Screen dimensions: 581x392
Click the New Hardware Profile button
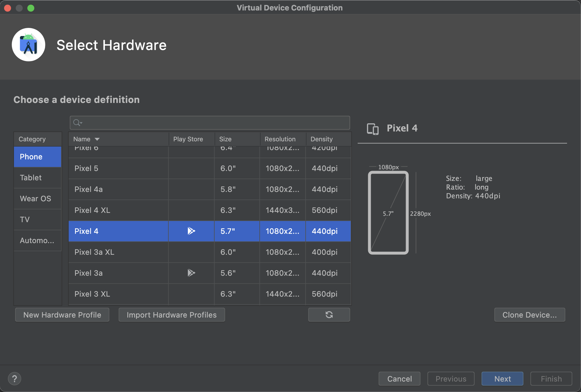(x=62, y=315)
